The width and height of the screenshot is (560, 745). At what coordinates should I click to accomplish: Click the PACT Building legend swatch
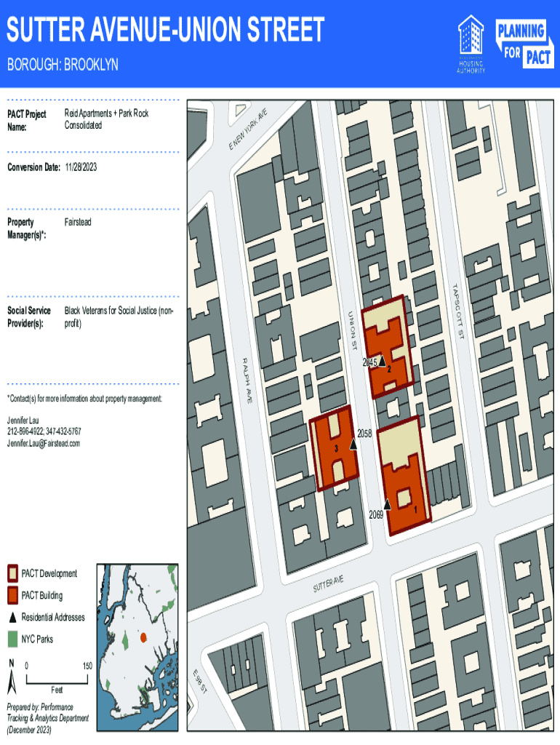point(12,595)
